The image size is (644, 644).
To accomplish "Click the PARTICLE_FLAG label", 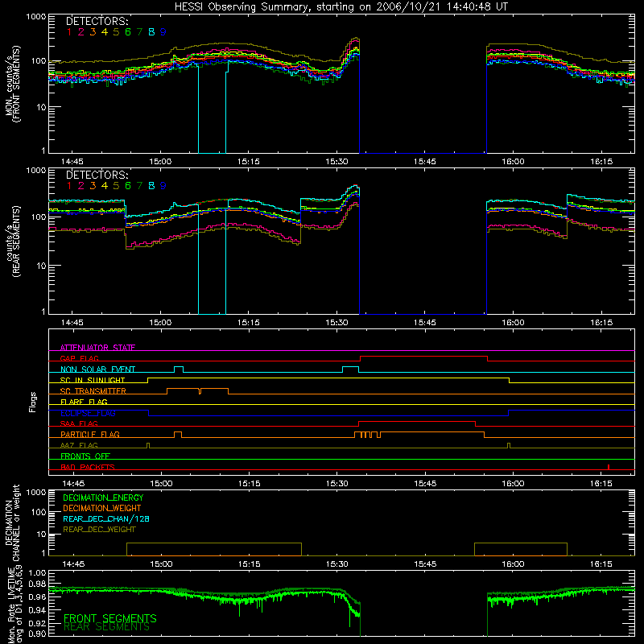I will (90, 435).
